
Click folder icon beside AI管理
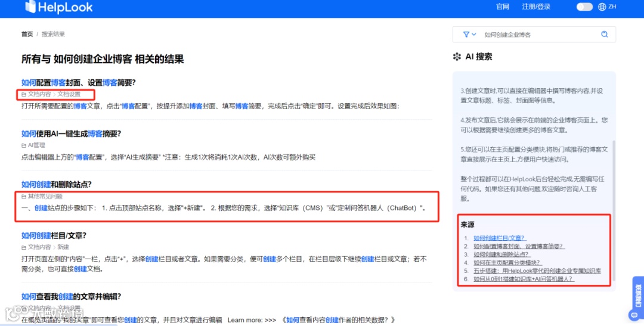pyautogui.click(x=24, y=145)
